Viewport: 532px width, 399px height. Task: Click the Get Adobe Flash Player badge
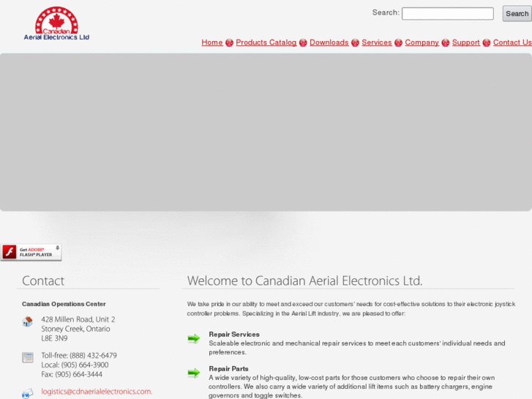tap(31, 253)
